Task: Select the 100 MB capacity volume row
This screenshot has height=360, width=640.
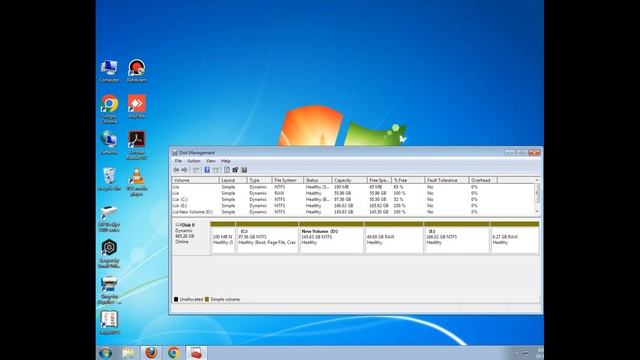Action: 353,187
